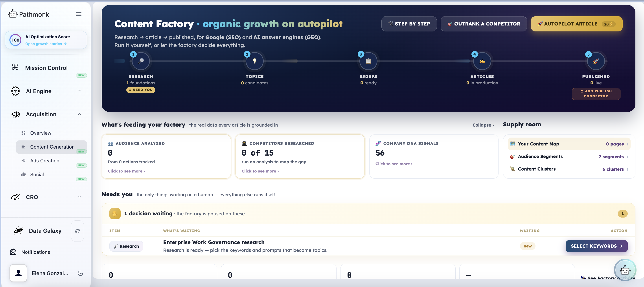Open the chatbot robot assistant button

click(x=625, y=270)
